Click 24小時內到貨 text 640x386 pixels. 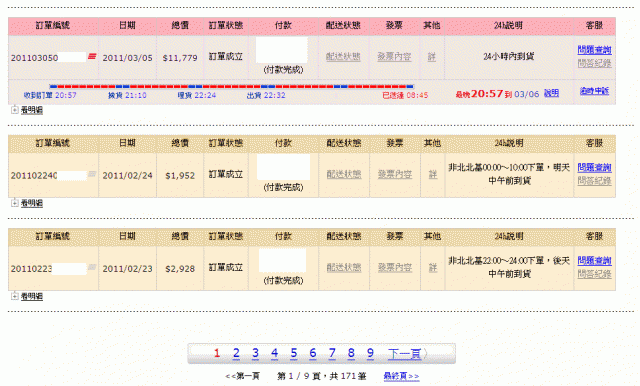(509, 57)
